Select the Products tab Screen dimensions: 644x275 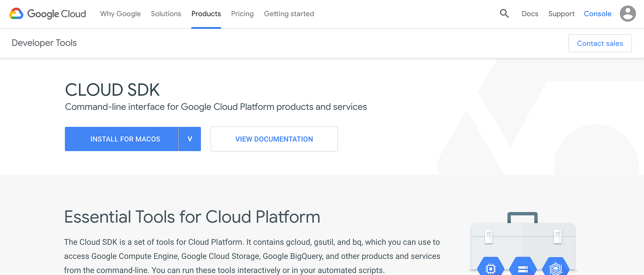206,14
